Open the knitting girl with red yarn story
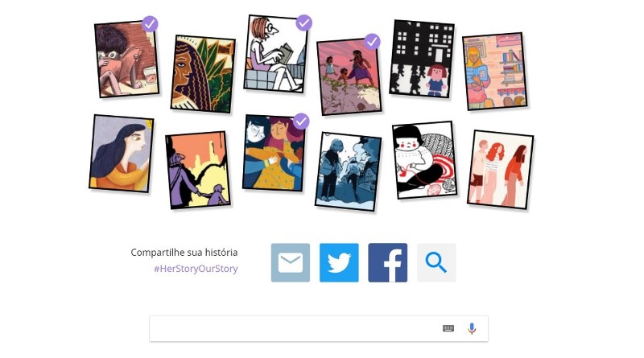644x358 pixels. pyautogui.click(x=425, y=160)
